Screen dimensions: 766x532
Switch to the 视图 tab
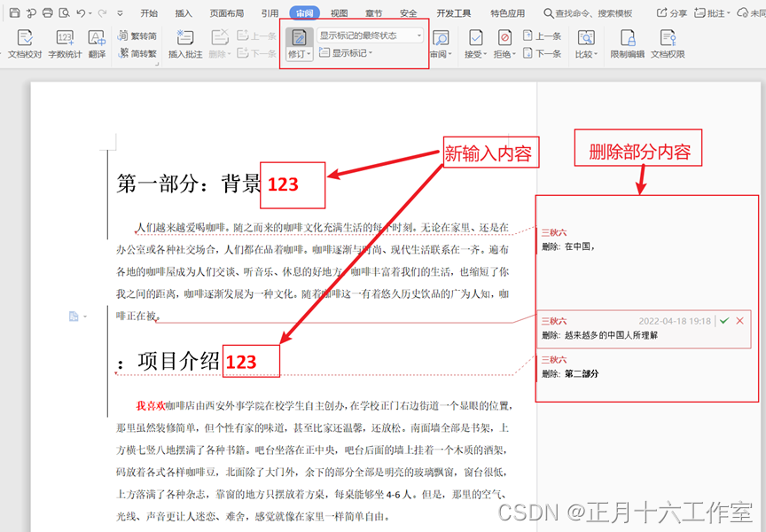(x=339, y=13)
